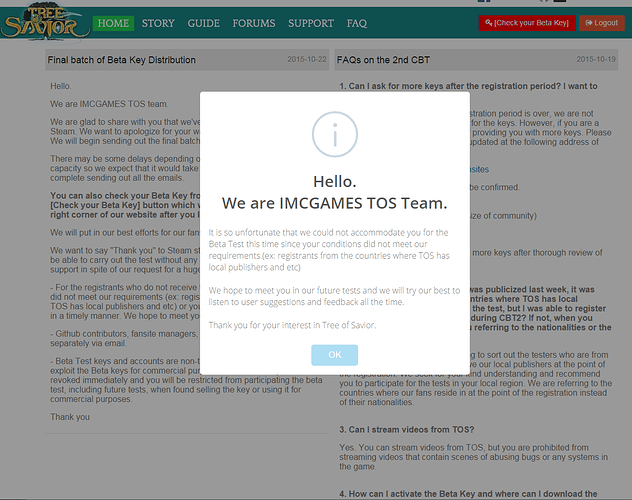Click the Logout button
Screen dimensions: 632x500
pos(602,22)
